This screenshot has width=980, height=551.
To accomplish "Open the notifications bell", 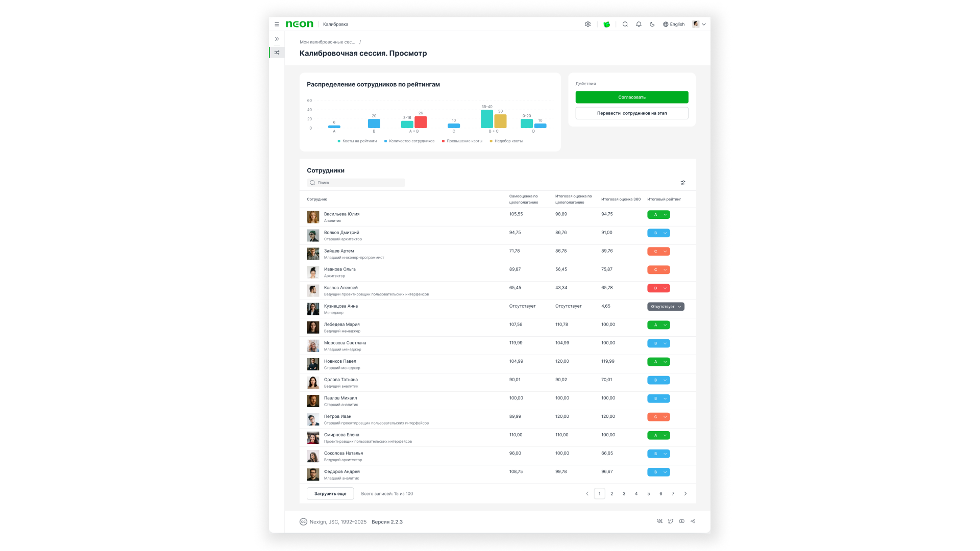I will click(x=639, y=24).
